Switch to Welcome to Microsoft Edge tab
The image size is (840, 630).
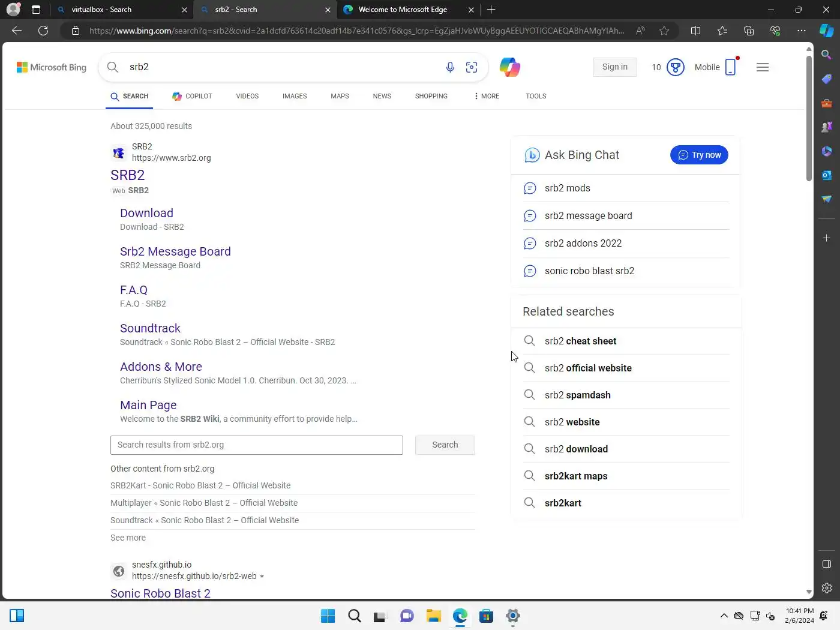point(409,10)
